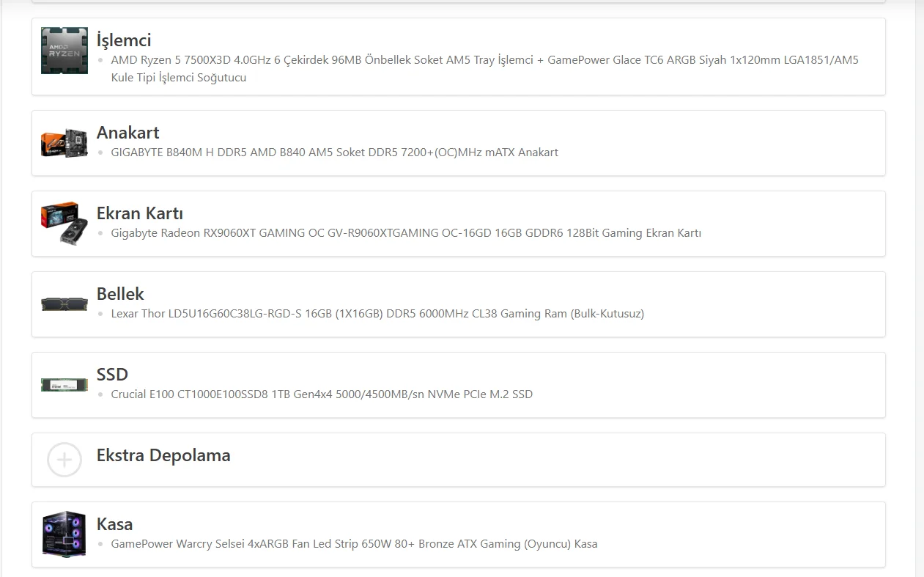Select the SSD component heading

(x=112, y=375)
